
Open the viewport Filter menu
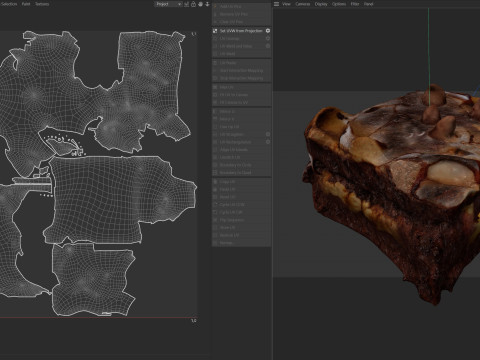coord(355,4)
